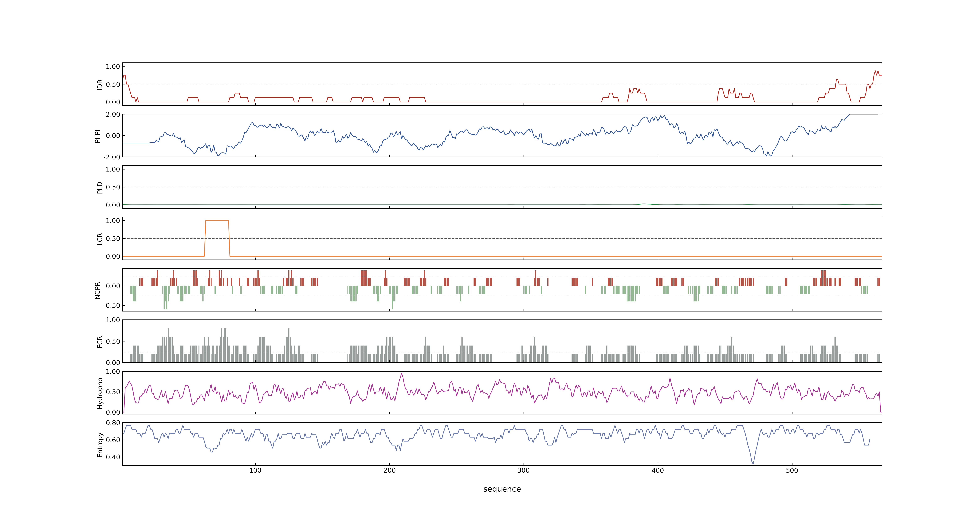The height and width of the screenshot is (523, 980).
Task: Click the x-axis tick label 100
Action: (255, 470)
